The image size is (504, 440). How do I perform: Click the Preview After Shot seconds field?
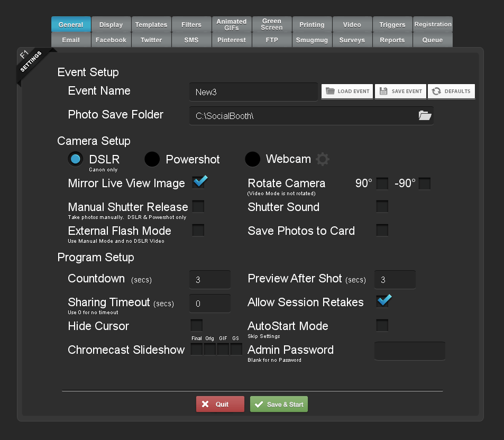[395, 280]
